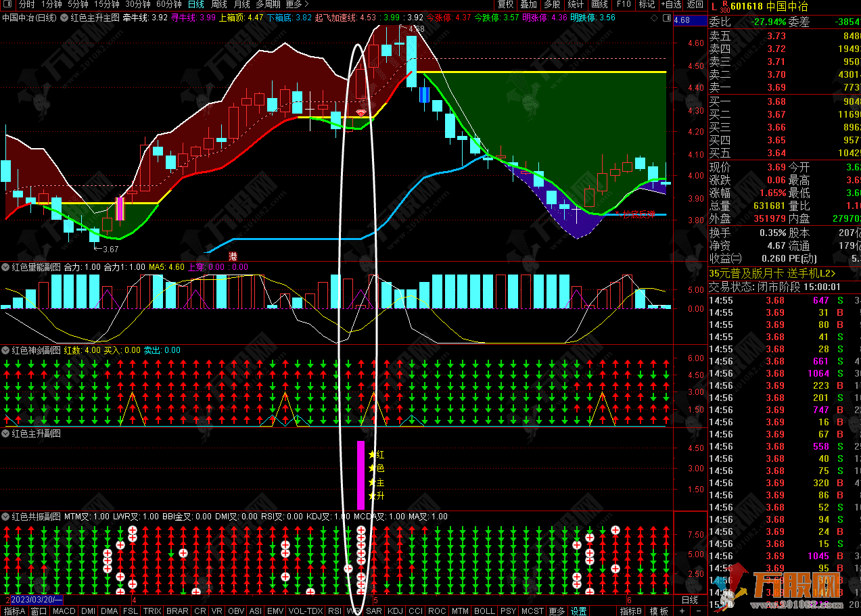Open the 指标A indicator group tab
Viewport: 861px width, 616px height.
14,611
